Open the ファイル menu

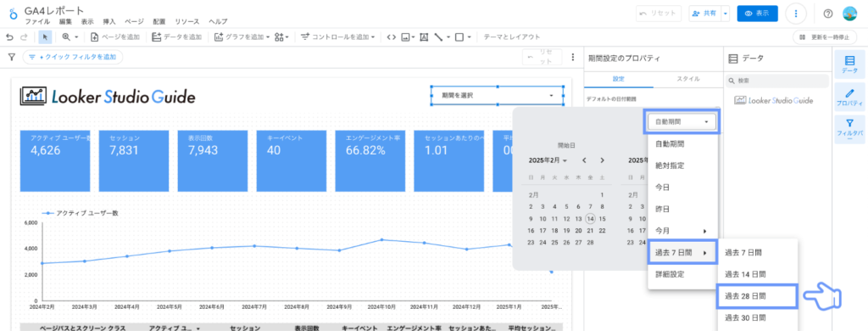pos(37,21)
